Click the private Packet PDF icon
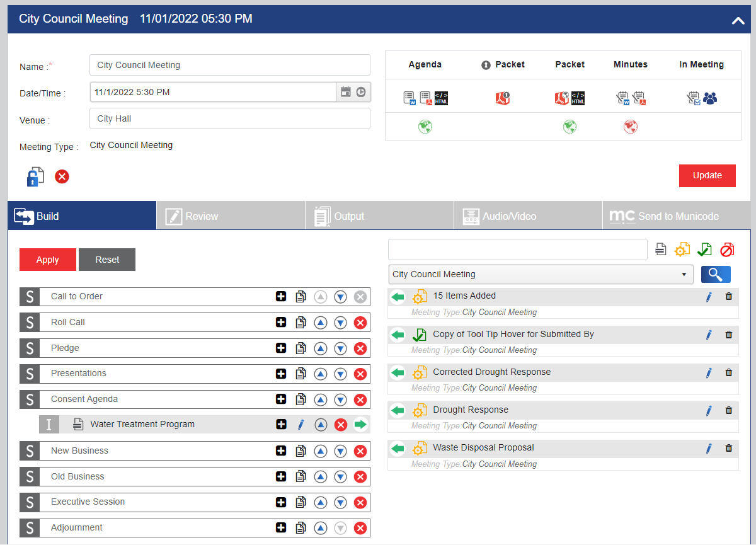The image size is (756, 545). [502, 98]
